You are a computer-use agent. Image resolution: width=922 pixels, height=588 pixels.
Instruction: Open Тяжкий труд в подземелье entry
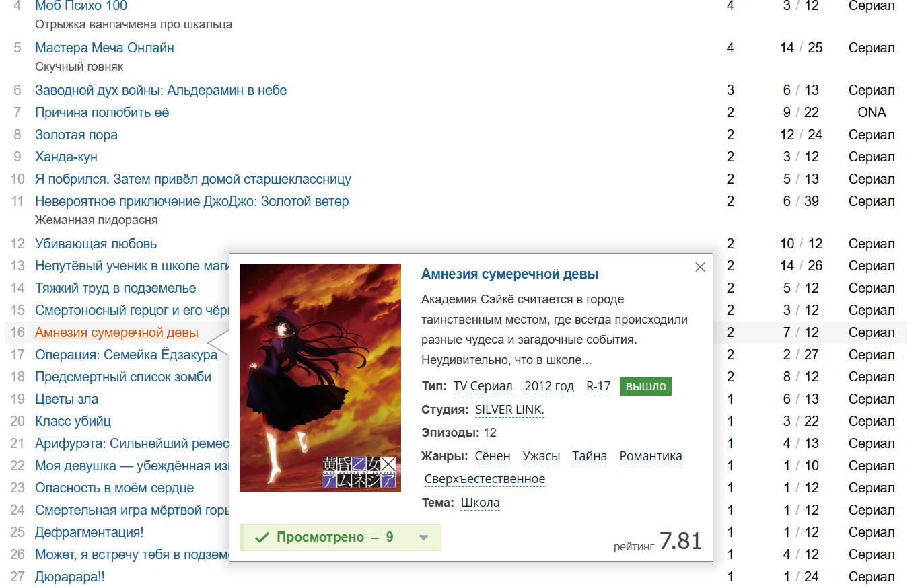pyautogui.click(x=116, y=288)
